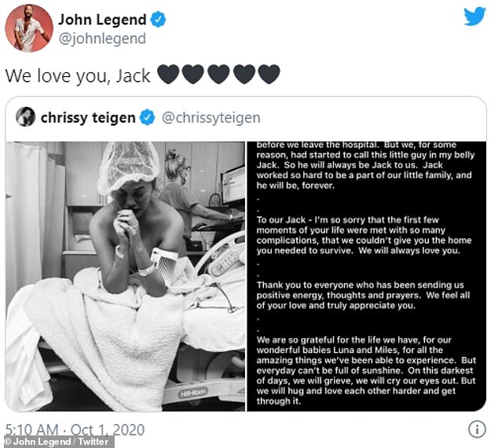Open the John Legend display name
Image resolution: width=498 pixels, height=448 pixels.
pyautogui.click(x=102, y=20)
